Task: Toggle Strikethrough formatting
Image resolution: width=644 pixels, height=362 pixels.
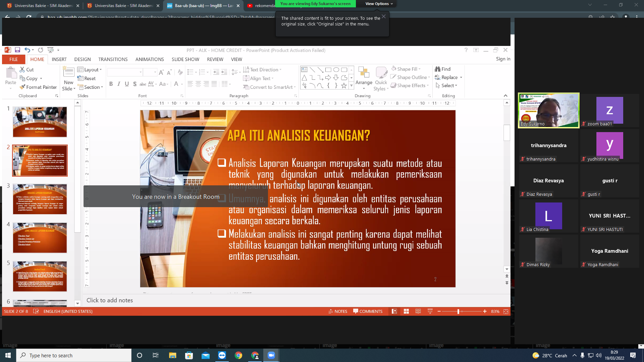Action: (x=143, y=84)
